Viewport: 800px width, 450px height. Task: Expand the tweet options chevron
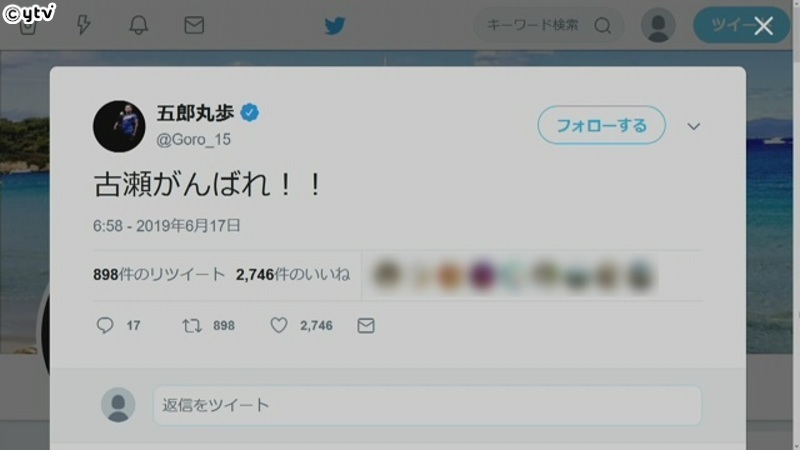(693, 126)
